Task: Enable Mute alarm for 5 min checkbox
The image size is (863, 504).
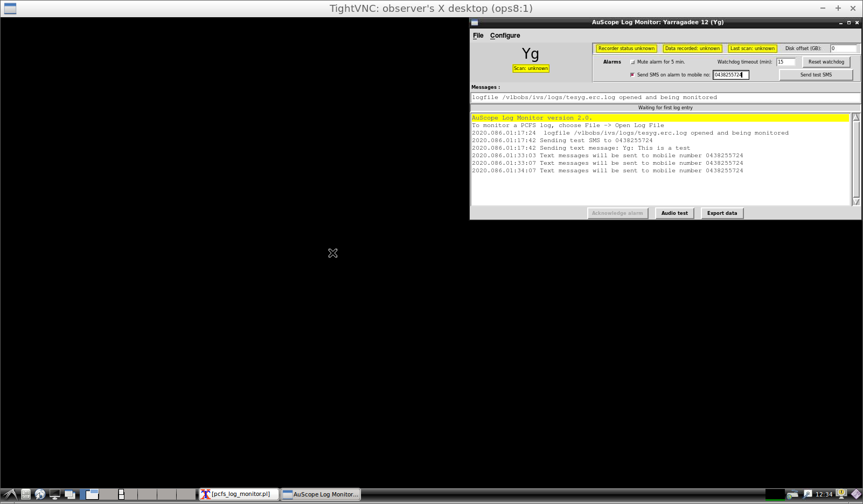Action: click(x=632, y=62)
